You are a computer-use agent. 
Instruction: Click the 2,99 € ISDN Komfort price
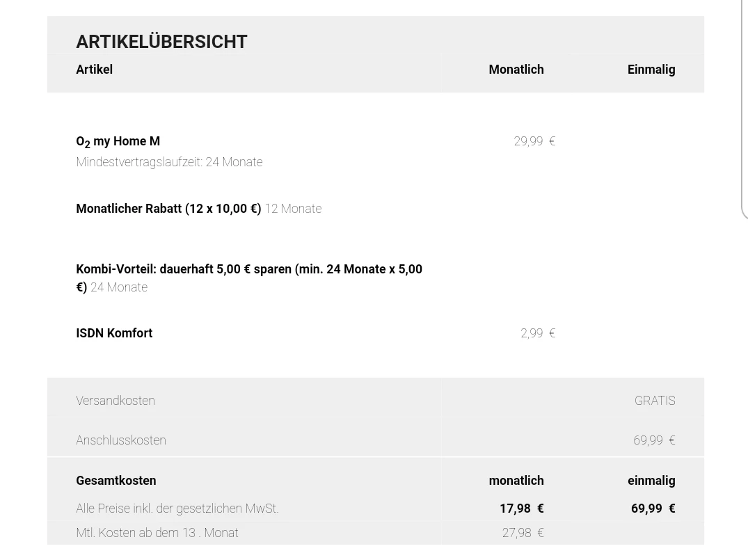537,333
